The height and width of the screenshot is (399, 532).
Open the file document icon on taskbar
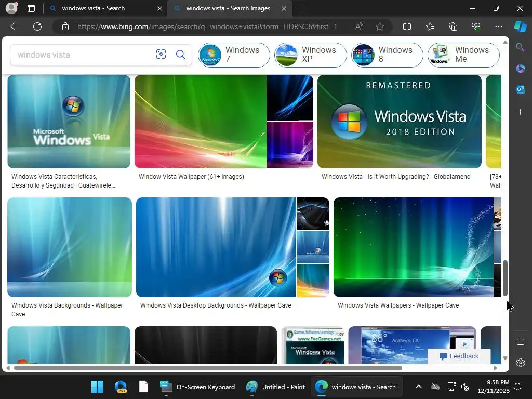(143, 387)
